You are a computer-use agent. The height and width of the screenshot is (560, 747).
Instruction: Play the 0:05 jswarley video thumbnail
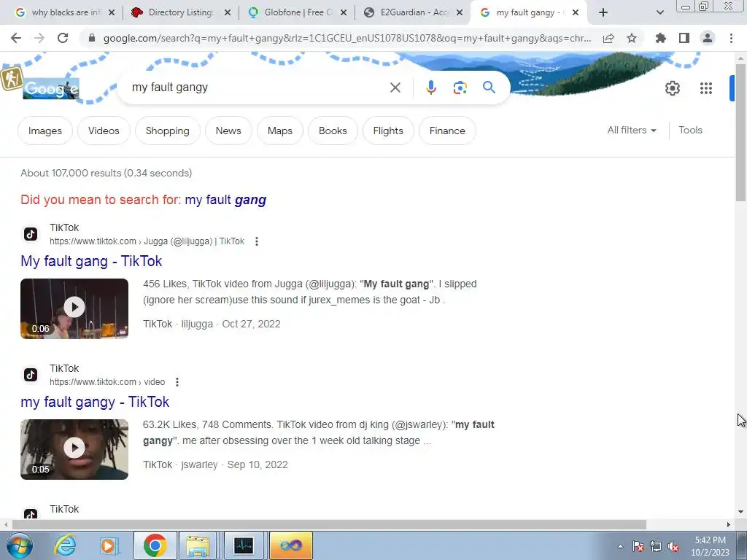pos(74,449)
